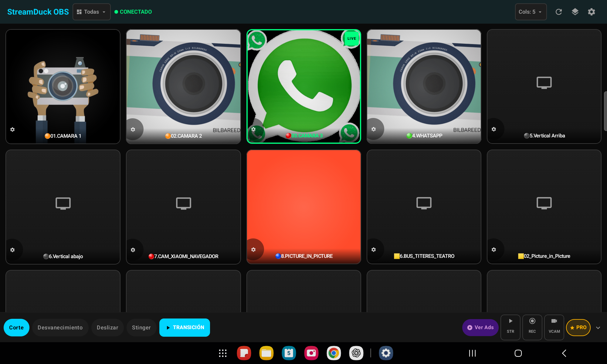Toggle virtual camera VCAM button

pos(554,327)
